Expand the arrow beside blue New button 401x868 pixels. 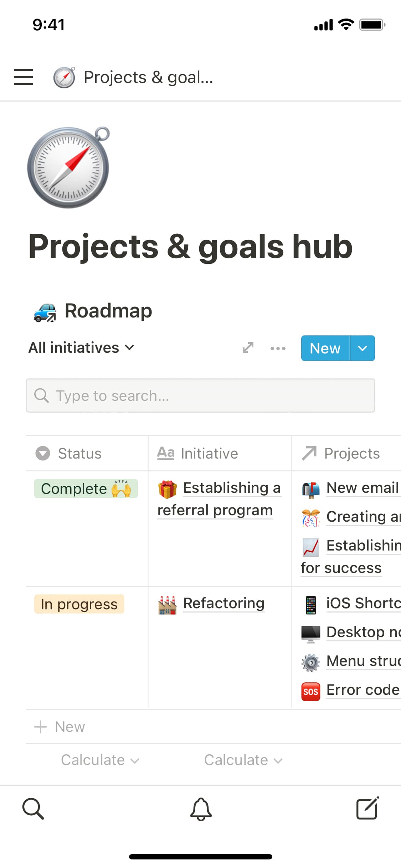pyautogui.click(x=362, y=348)
